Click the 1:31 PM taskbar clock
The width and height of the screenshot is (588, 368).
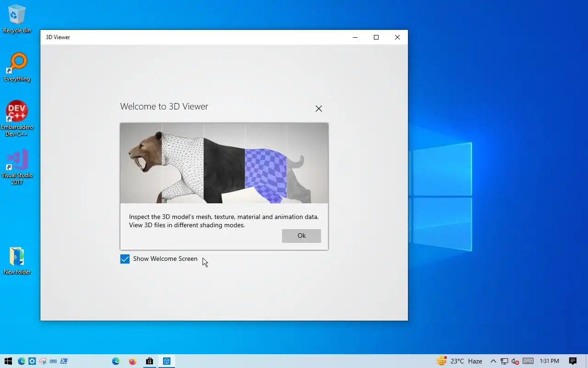[549, 361]
